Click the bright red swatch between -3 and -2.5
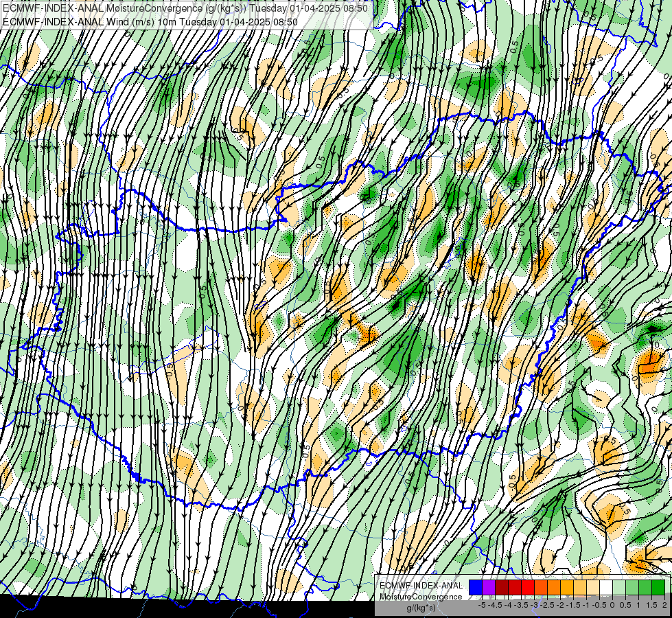This screenshot has height=618, width=672. (x=528, y=588)
